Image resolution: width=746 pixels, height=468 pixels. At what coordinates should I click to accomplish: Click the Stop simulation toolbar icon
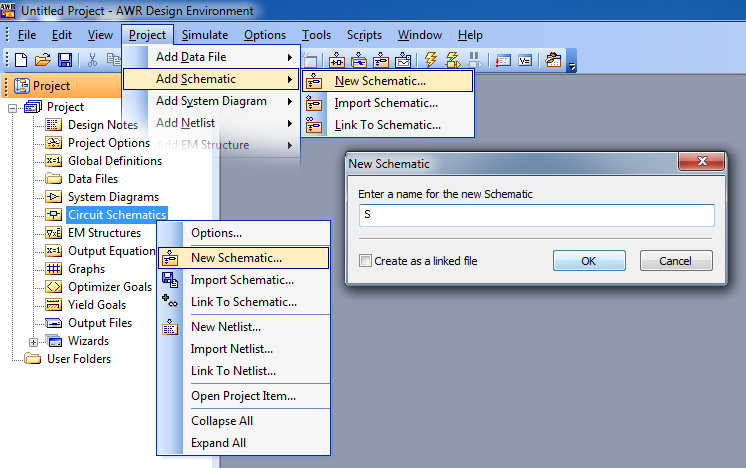pyautogui.click(x=474, y=60)
